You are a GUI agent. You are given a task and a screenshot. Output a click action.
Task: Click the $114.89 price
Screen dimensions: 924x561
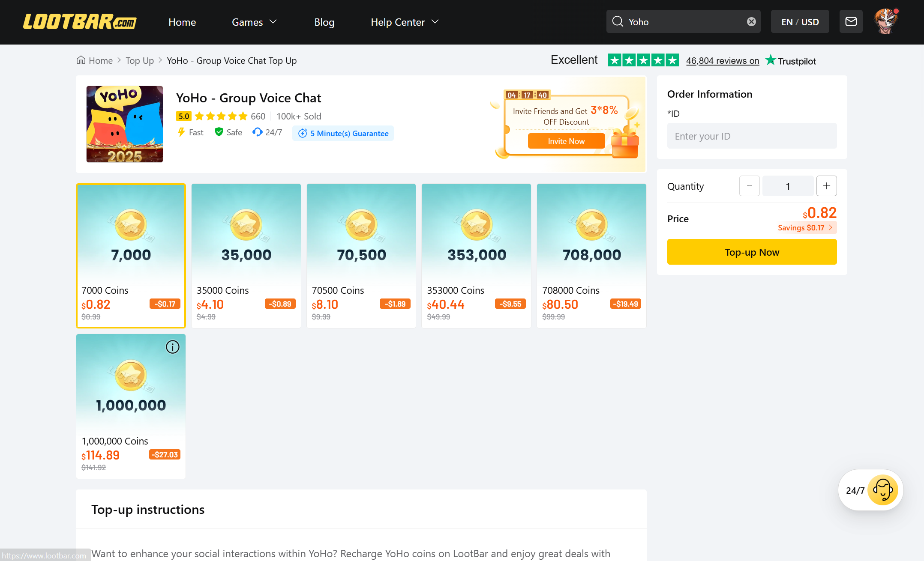(x=100, y=455)
